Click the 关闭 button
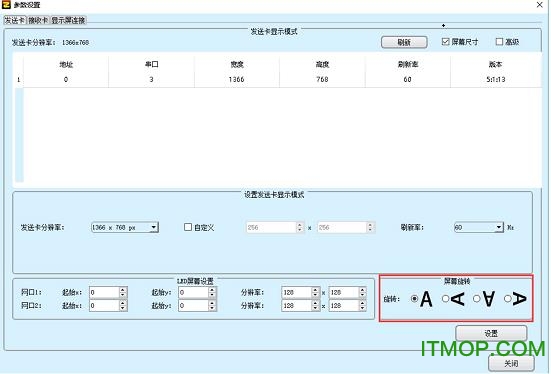 511,363
